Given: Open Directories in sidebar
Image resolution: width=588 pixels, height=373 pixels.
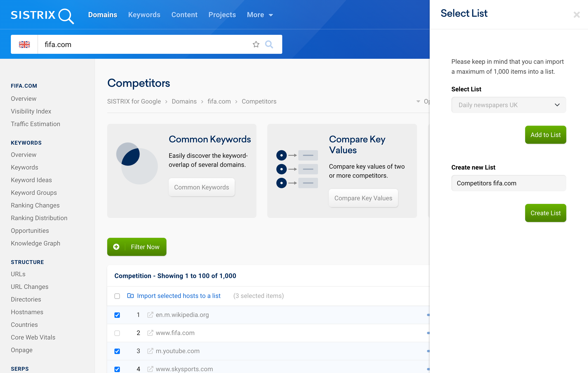Looking at the screenshot, I should 26,300.
